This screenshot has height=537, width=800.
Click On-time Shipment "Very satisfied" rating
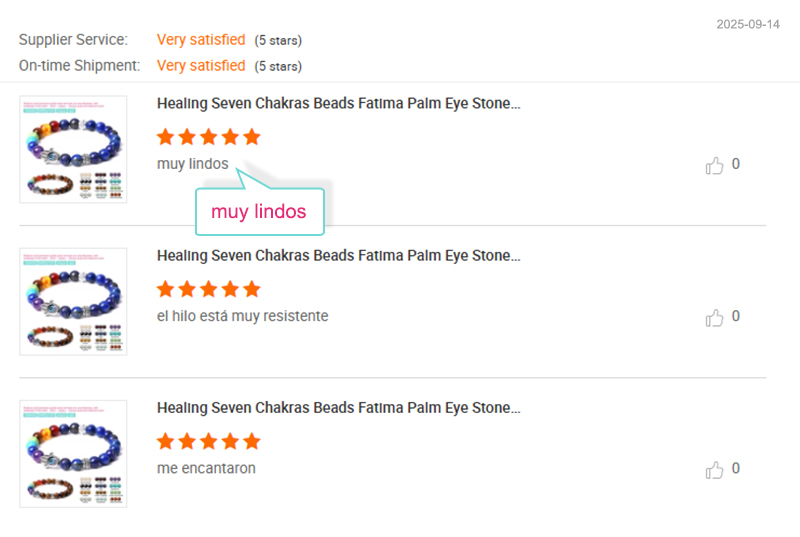click(201, 66)
